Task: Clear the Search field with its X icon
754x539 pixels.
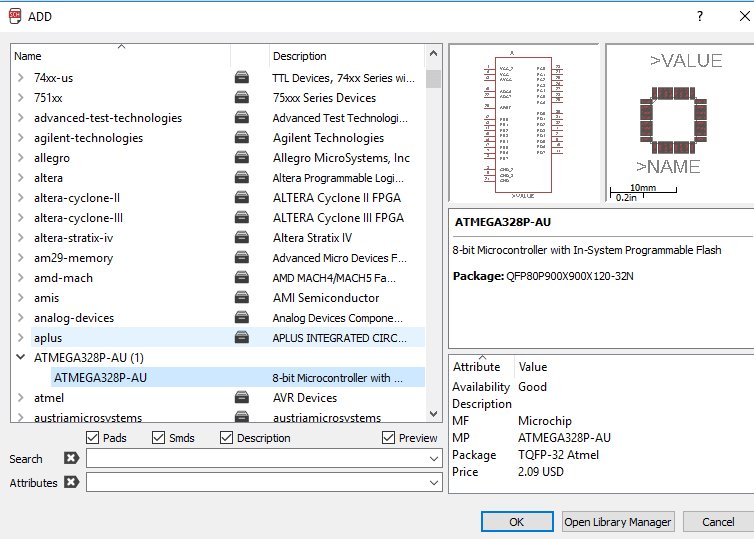Action: click(x=71, y=458)
